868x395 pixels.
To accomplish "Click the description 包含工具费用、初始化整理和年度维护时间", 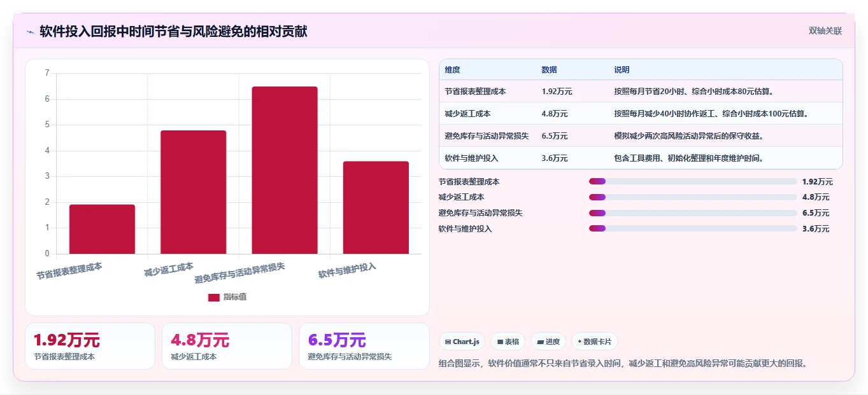I will coord(689,158).
